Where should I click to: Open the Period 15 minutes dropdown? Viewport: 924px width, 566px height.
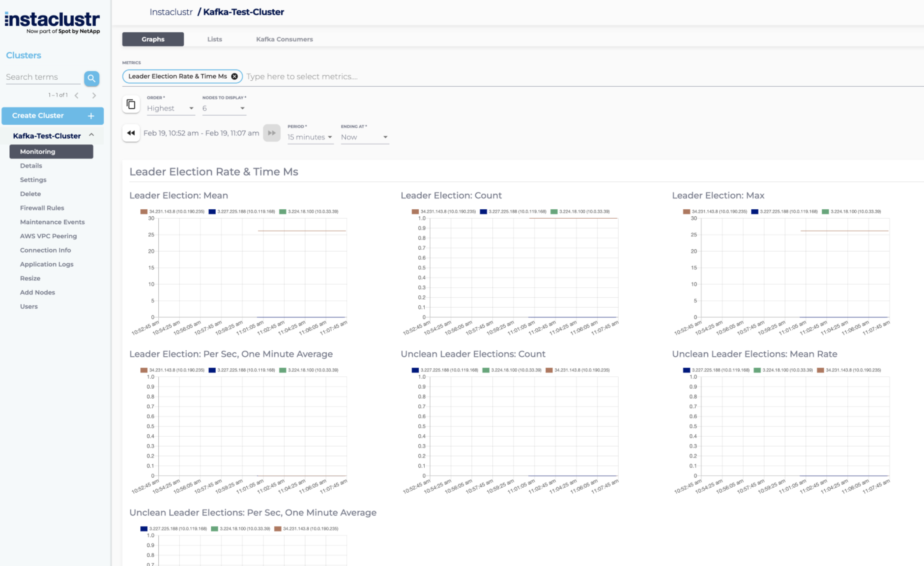pos(310,137)
